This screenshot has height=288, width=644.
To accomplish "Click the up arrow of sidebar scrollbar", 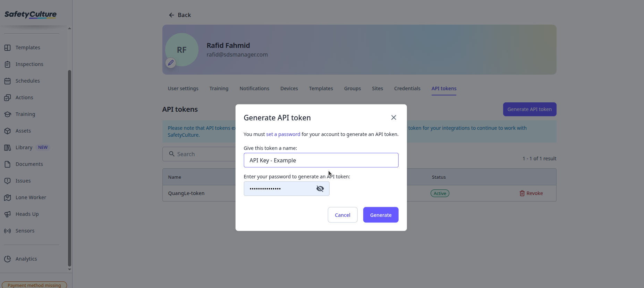I will click(69, 28).
